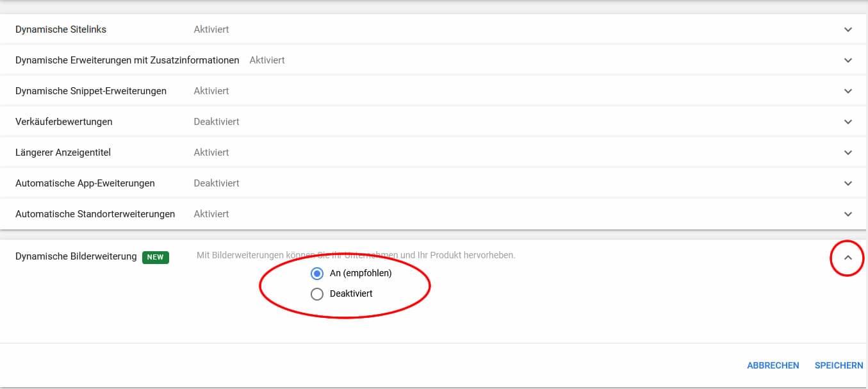This screenshot has height=389, width=868.
Task: Open the Dynamische Sitelinks row label
Action: (x=61, y=29)
